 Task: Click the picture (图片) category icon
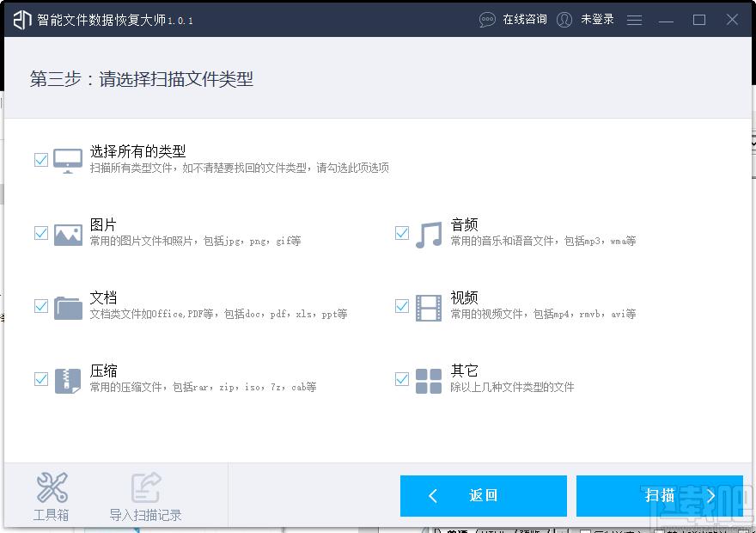click(x=68, y=234)
